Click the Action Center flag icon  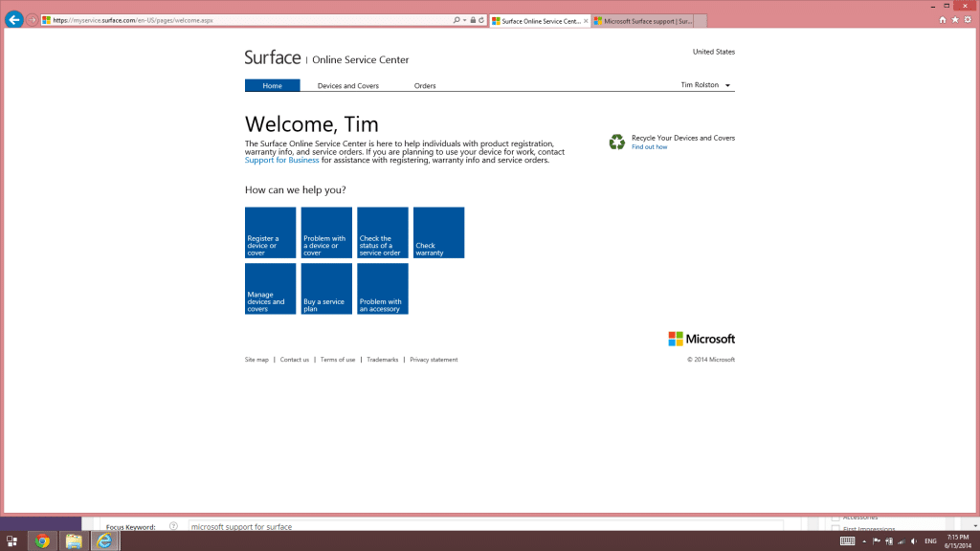coord(877,541)
